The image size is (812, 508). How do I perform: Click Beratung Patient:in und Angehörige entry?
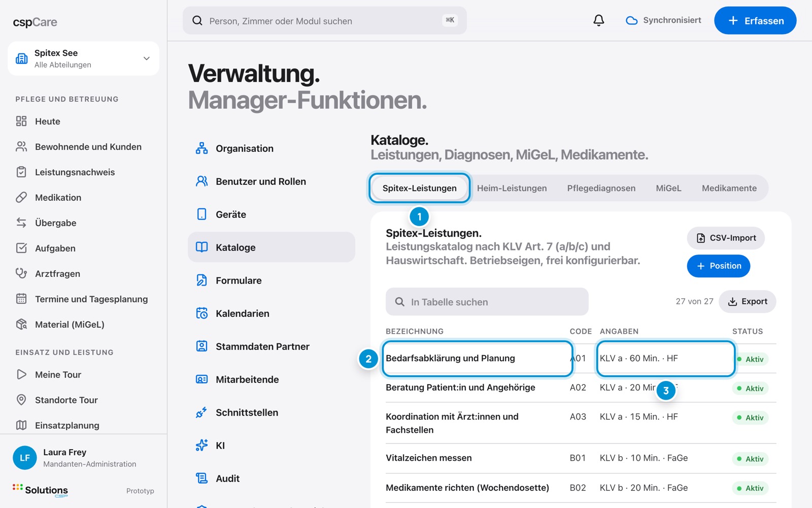(x=460, y=388)
